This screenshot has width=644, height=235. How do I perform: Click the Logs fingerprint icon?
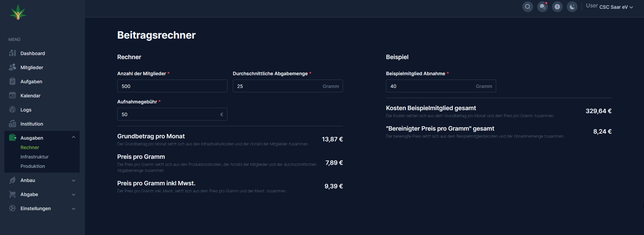pos(12,109)
